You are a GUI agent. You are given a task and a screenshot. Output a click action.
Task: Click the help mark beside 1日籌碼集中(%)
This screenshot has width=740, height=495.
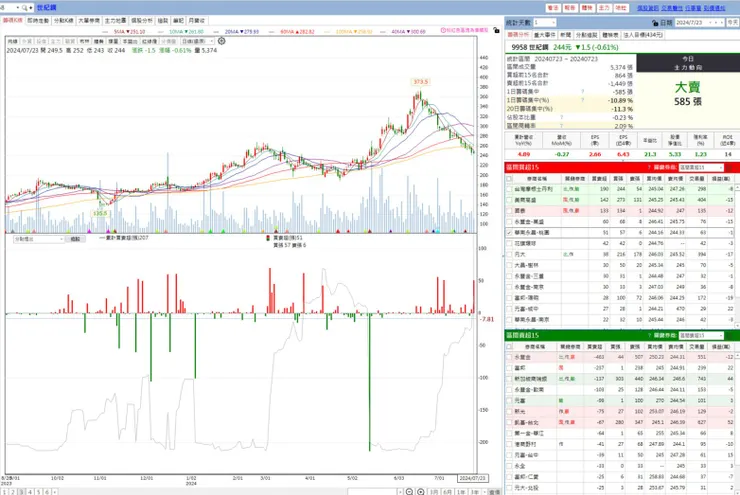pyautogui.click(x=582, y=100)
